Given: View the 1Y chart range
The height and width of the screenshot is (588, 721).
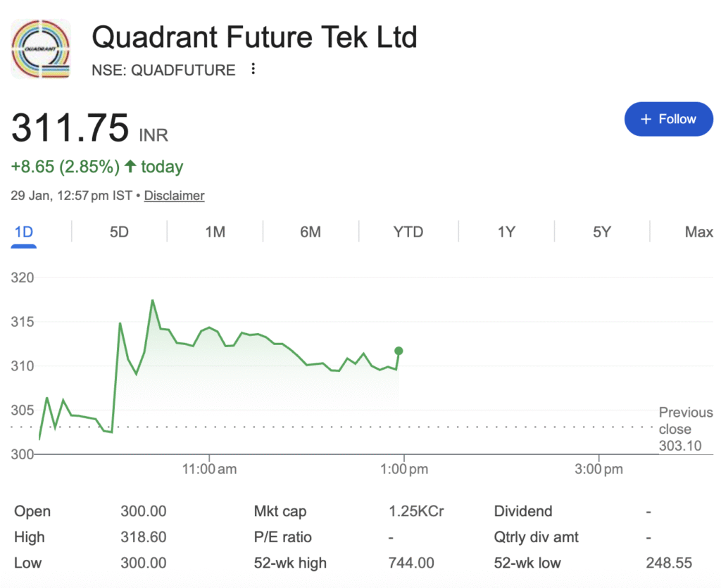Looking at the screenshot, I should 506,232.
